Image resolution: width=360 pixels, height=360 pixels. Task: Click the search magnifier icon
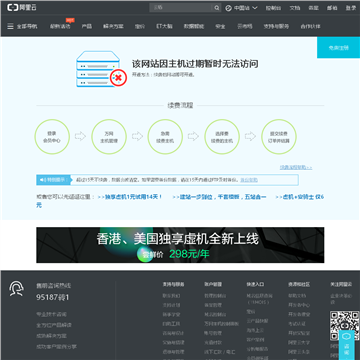(x=217, y=8)
